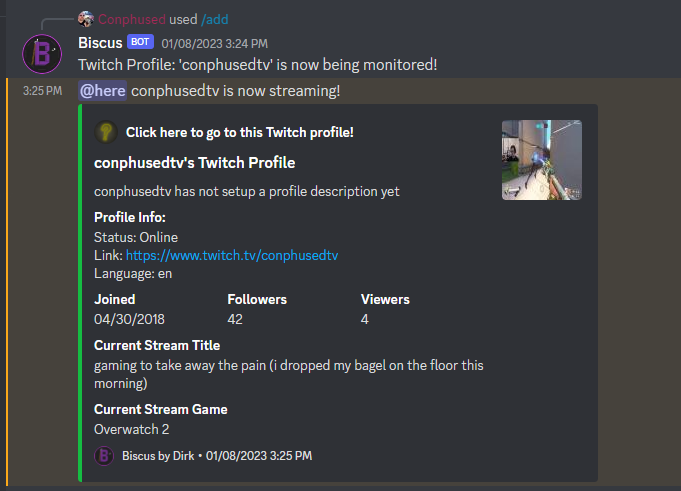Click the Followers count 42

coord(235,318)
